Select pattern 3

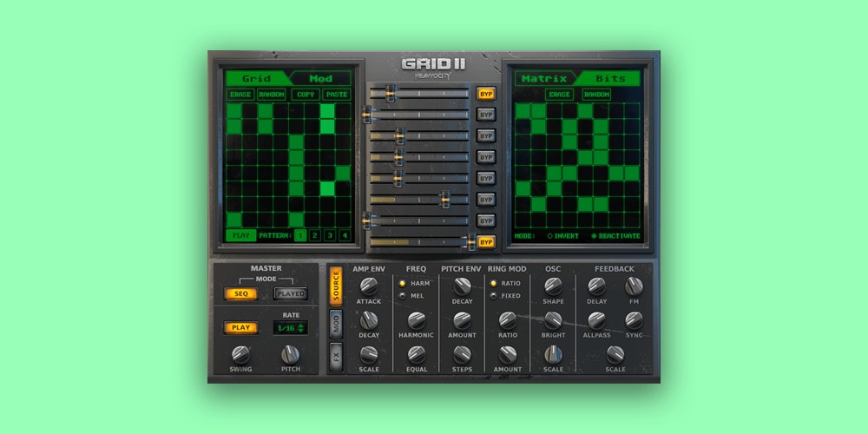330,235
